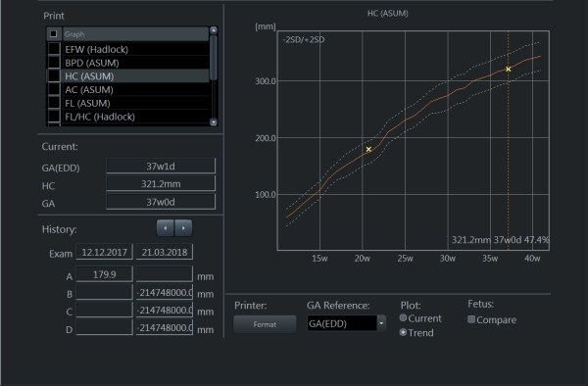Check the FL (ASUM) print box
This screenshot has height=386, width=588.
coord(54,103)
